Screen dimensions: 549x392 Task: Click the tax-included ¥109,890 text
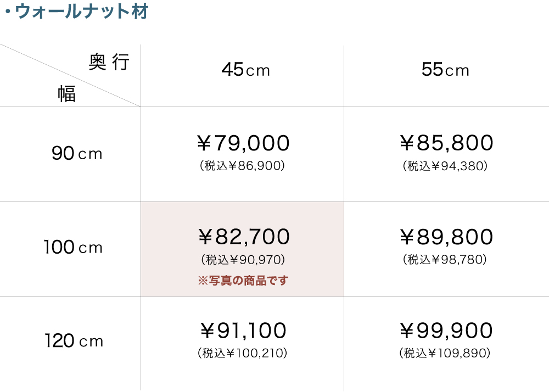pos(445,354)
